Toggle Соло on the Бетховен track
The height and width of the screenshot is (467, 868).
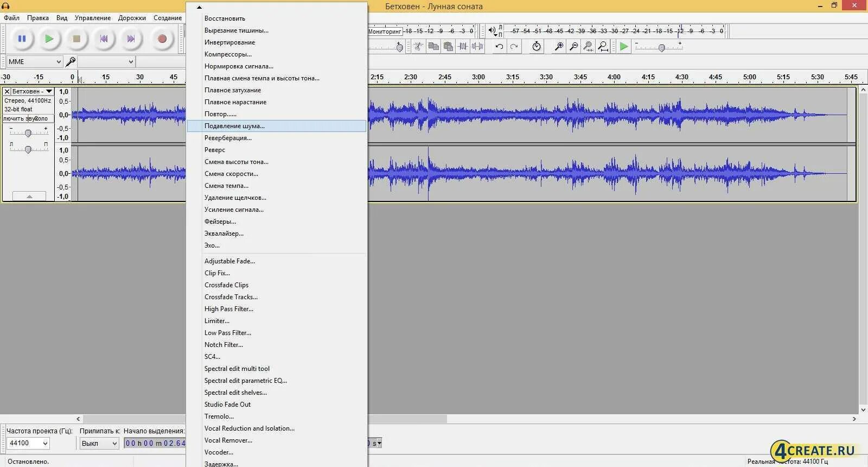[x=41, y=118]
